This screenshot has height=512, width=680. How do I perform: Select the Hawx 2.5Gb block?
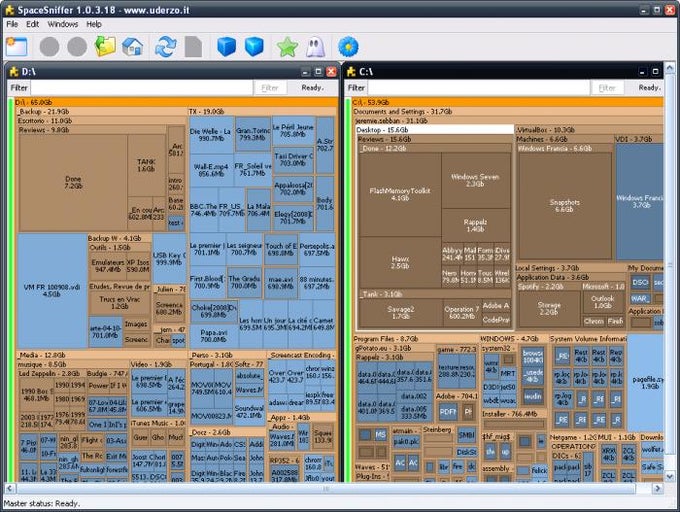pos(400,262)
